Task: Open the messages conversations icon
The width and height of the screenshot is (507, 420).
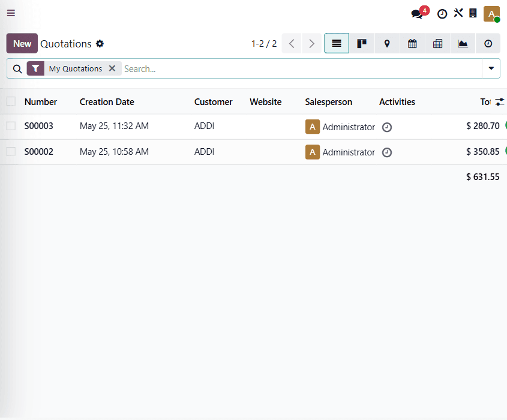Action: click(x=417, y=14)
